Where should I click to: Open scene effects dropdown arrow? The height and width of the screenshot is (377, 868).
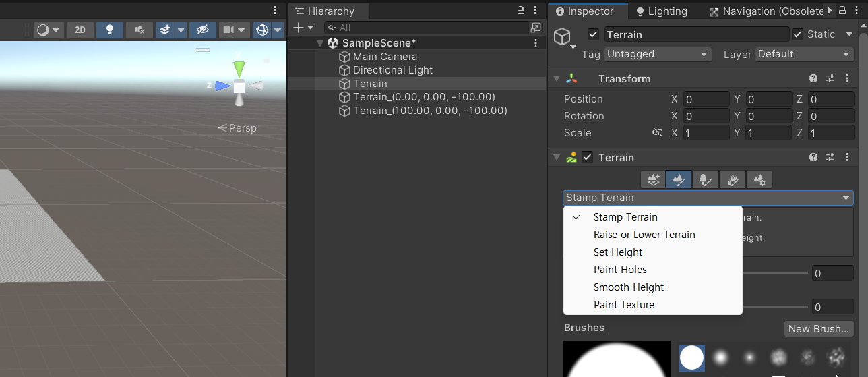181,30
